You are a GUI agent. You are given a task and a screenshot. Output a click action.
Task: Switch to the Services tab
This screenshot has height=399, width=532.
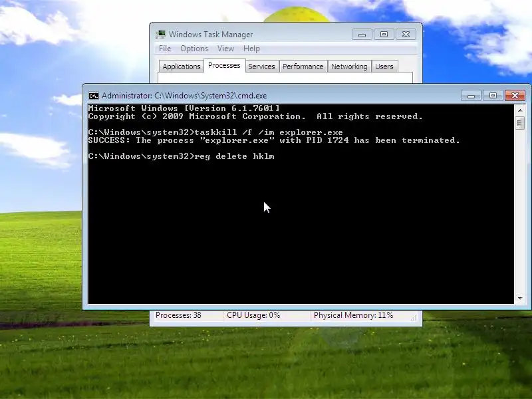[261, 66]
